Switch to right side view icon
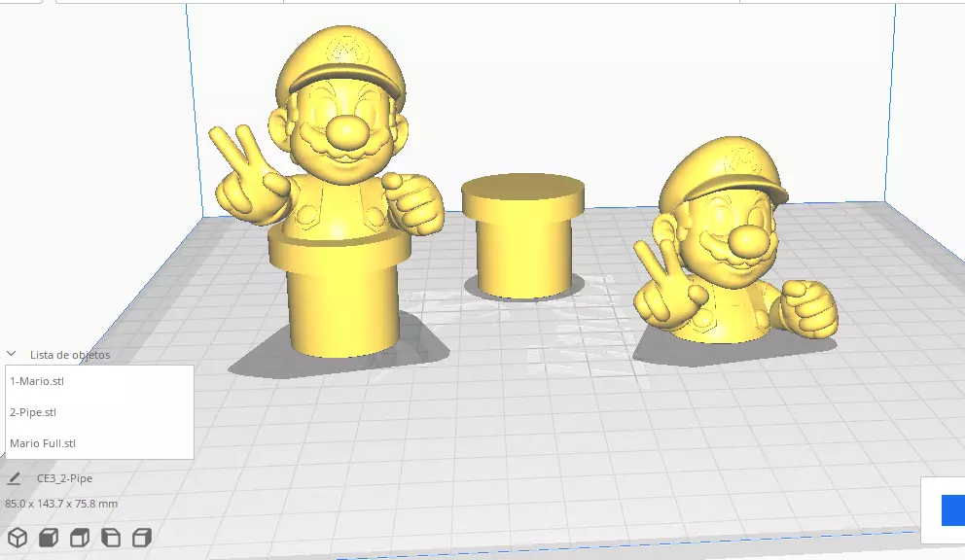965x560 pixels. [x=142, y=538]
